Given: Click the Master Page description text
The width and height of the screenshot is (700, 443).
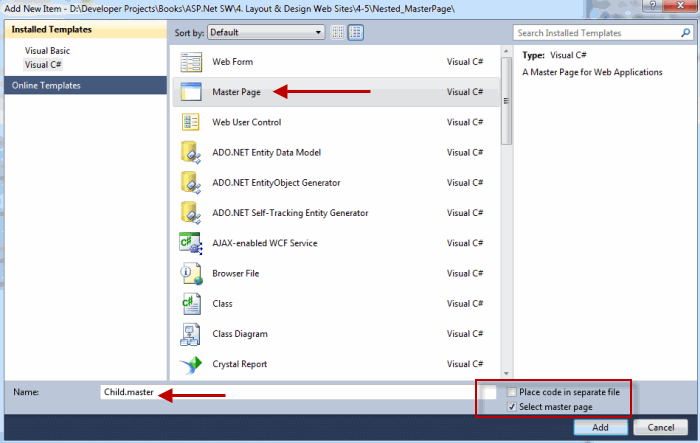Looking at the screenshot, I should (x=592, y=72).
